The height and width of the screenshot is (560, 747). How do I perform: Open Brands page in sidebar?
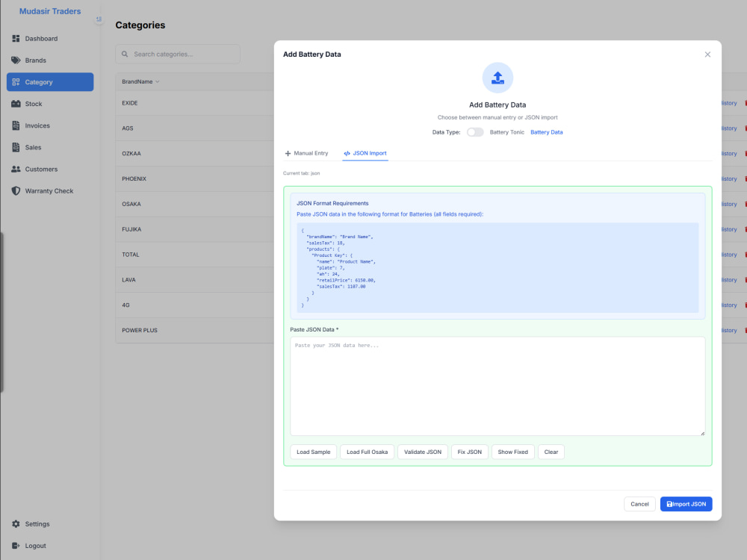[x=50, y=60]
